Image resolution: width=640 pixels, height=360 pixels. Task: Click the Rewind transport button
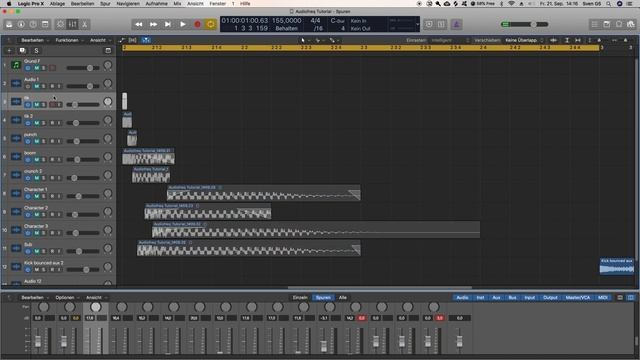point(139,24)
